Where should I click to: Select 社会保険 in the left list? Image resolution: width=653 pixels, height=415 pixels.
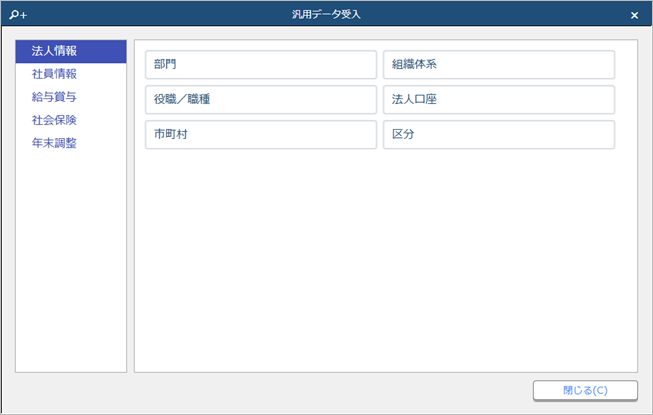pyautogui.click(x=71, y=120)
